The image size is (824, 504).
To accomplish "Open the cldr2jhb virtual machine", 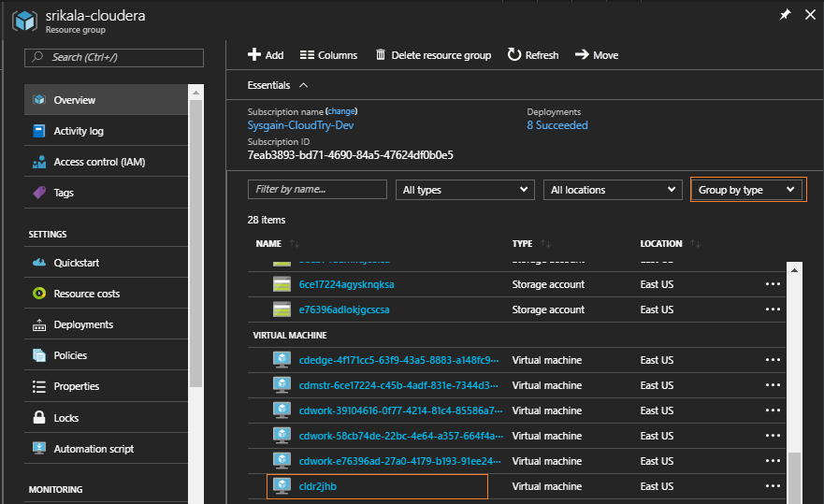I will pyautogui.click(x=318, y=486).
